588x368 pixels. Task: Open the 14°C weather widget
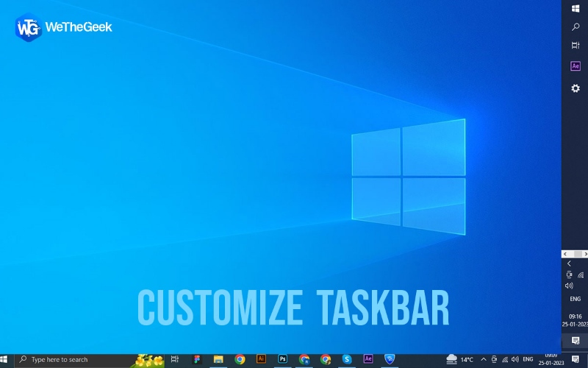click(x=459, y=359)
